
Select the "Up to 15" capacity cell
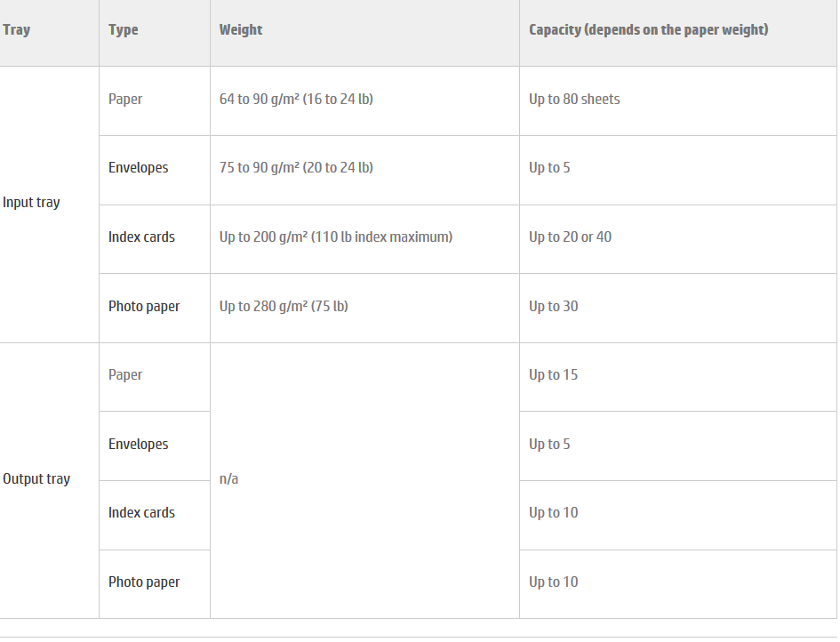(553, 375)
